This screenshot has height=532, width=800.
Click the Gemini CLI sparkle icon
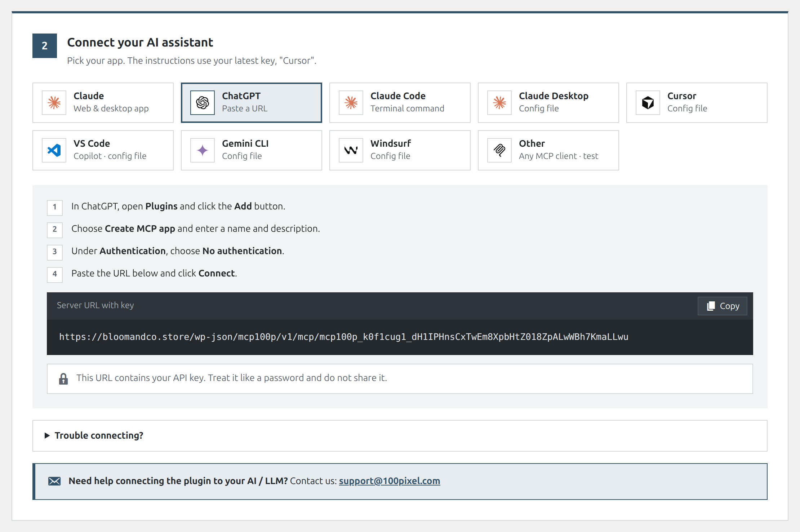click(x=203, y=150)
